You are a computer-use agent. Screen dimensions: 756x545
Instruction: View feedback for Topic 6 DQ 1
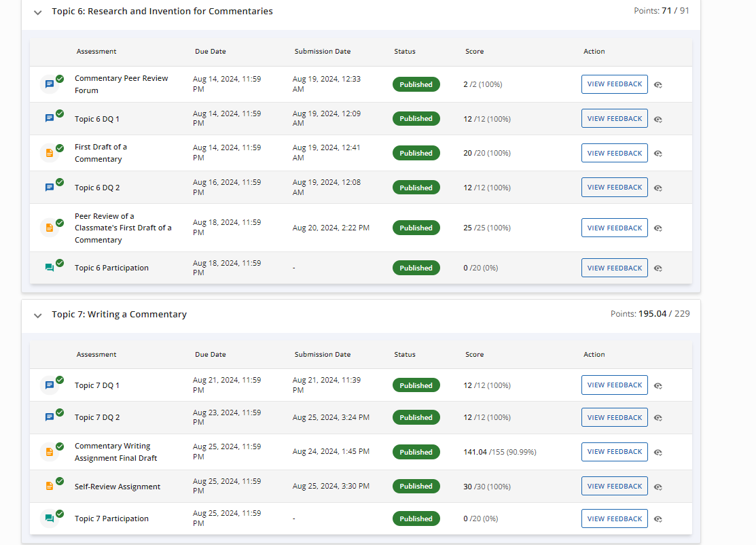(x=614, y=119)
